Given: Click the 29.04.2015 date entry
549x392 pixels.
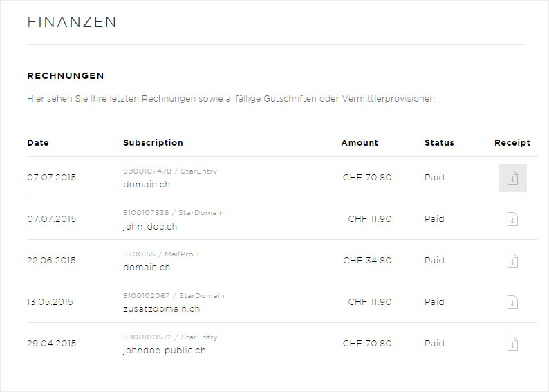Looking at the screenshot, I should [51, 344].
